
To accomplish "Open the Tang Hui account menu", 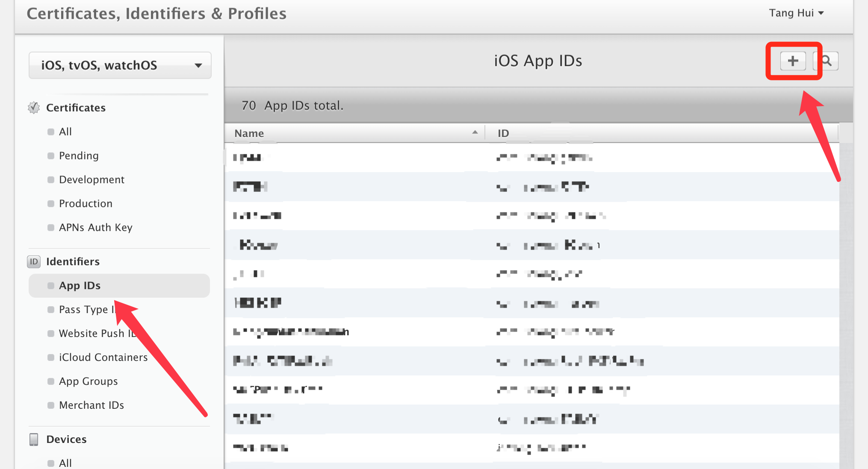I will pyautogui.click(x=796, y=13).
